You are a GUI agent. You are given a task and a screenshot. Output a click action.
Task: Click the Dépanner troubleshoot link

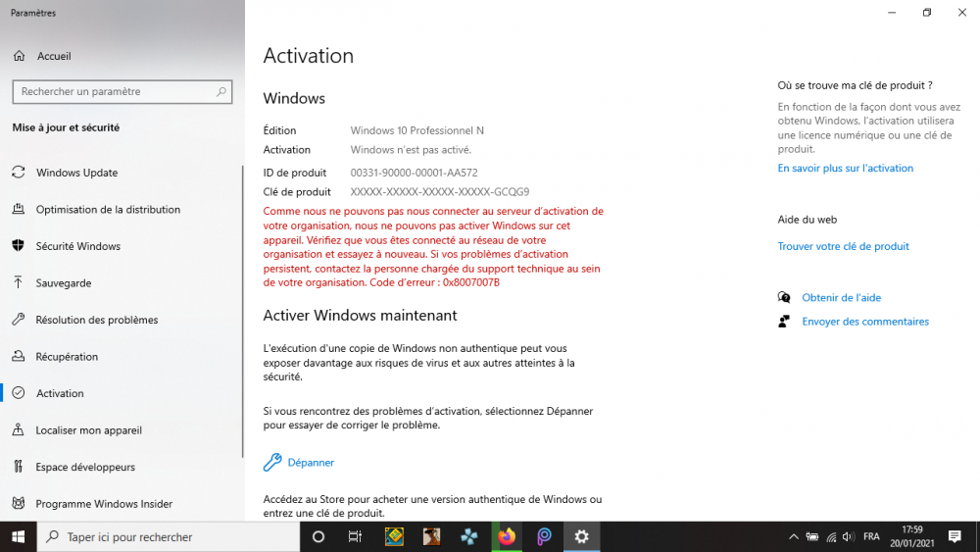pyautogui.click(x=311, y=463)
